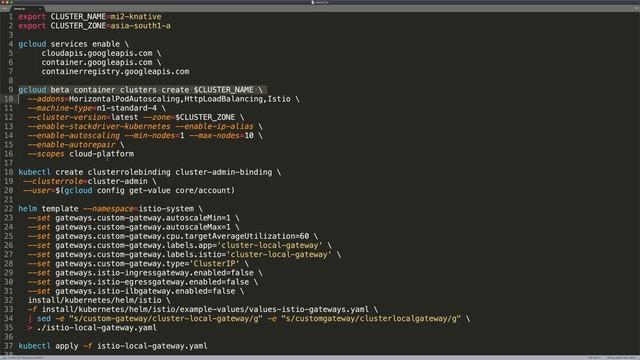Screen dimensions: 640x360
Task: Click '--enable-stackdriver-kubernetes' flag
Action: pyautogui.click(x=99, y=127)
